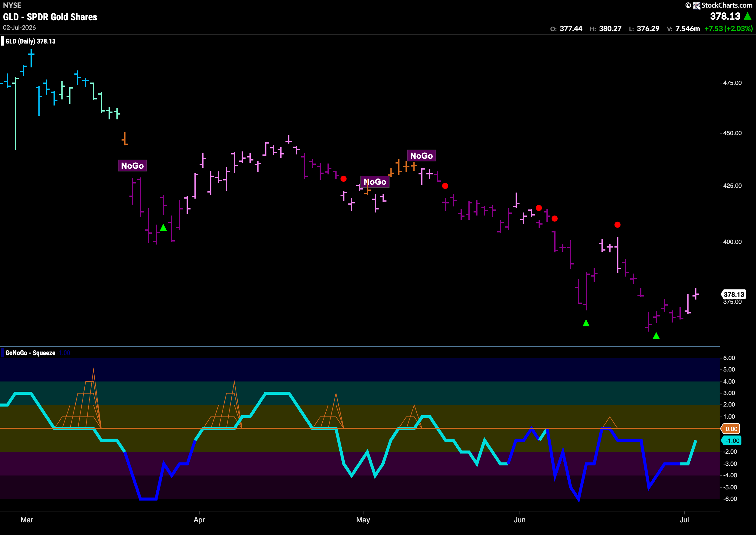Click the GLD (Daily) 378.13 legend label
The width and height of the screenshot is (756, 535).
point(30,41)
